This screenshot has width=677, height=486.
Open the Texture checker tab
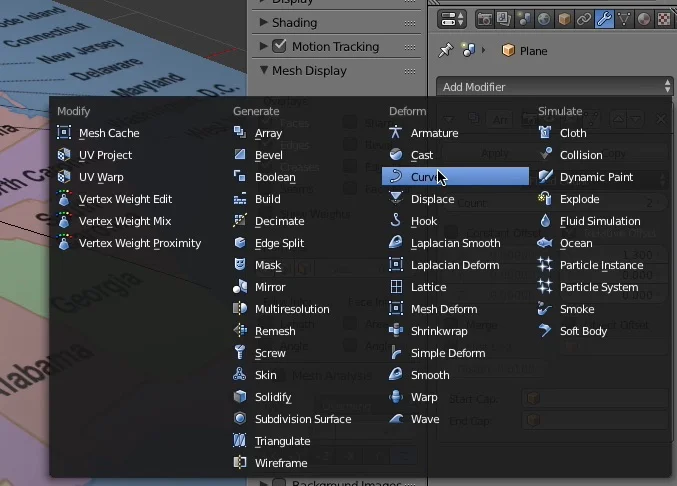coord(664,19)
